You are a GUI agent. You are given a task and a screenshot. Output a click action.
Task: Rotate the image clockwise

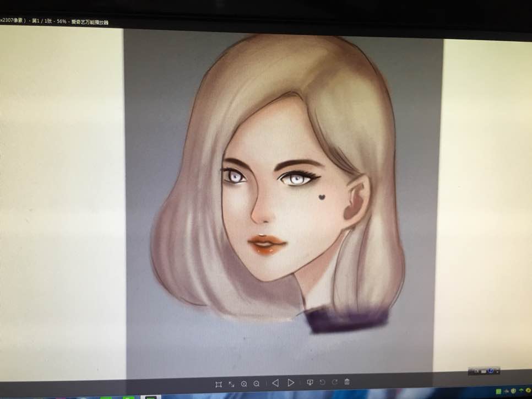coord(334,382)
